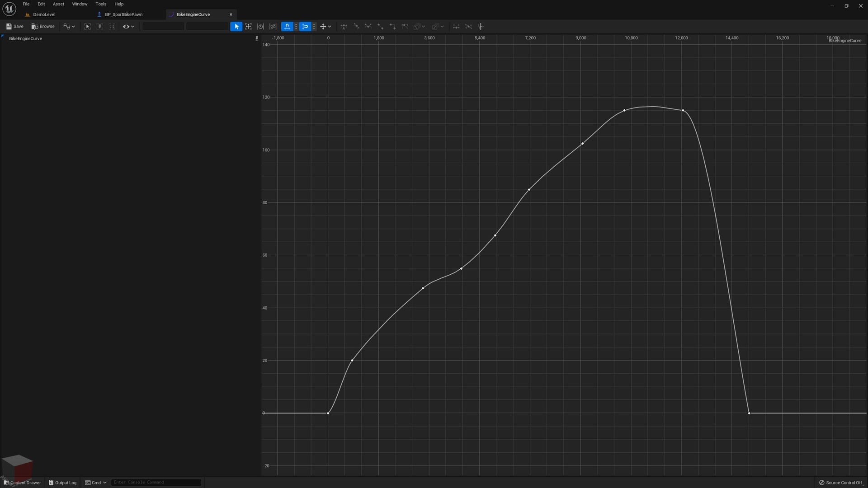
Task: Open the Window menu
Action: (x=80, y=4)
